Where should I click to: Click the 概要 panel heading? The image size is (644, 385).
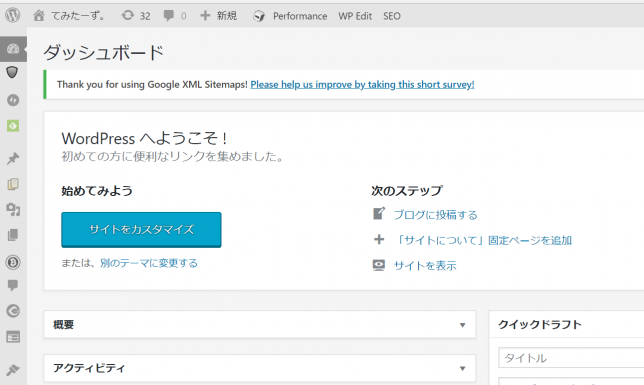coord(63,325)
